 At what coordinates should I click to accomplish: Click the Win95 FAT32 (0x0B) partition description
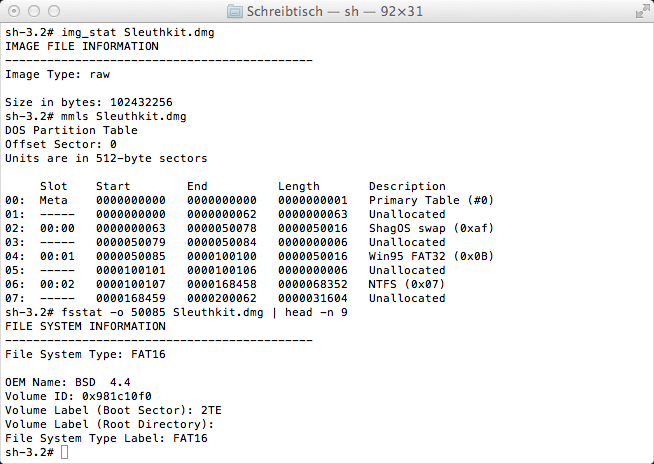(431, 256)
